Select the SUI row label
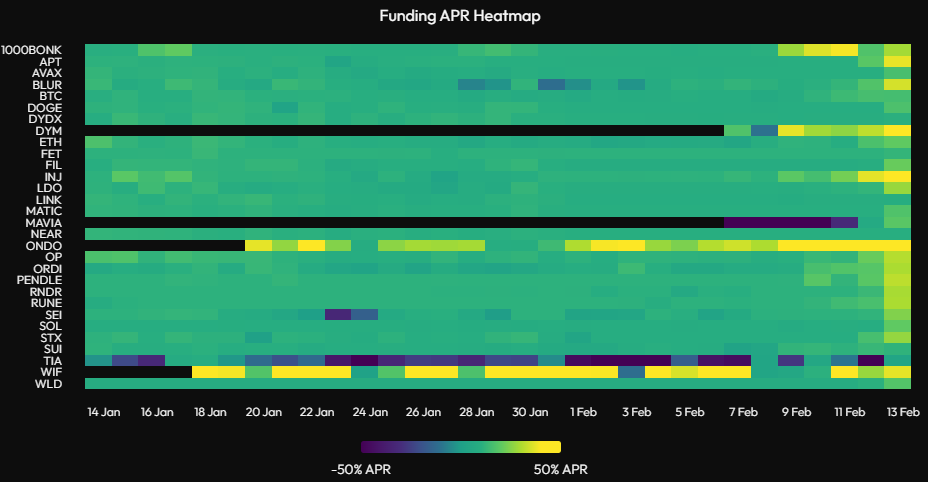Viewport: 928px width, 482px height. coord(53,349)
